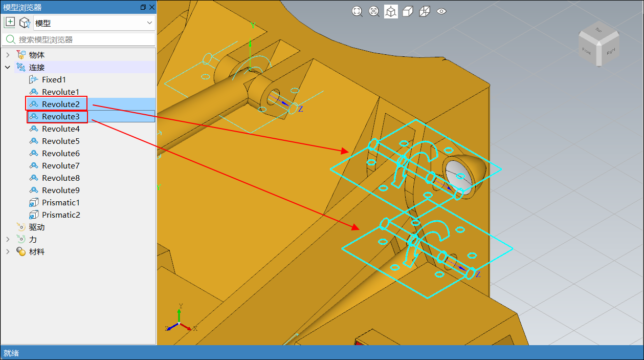
Task: Select the Prismatic1 joint item
Action: click(60, 202)
